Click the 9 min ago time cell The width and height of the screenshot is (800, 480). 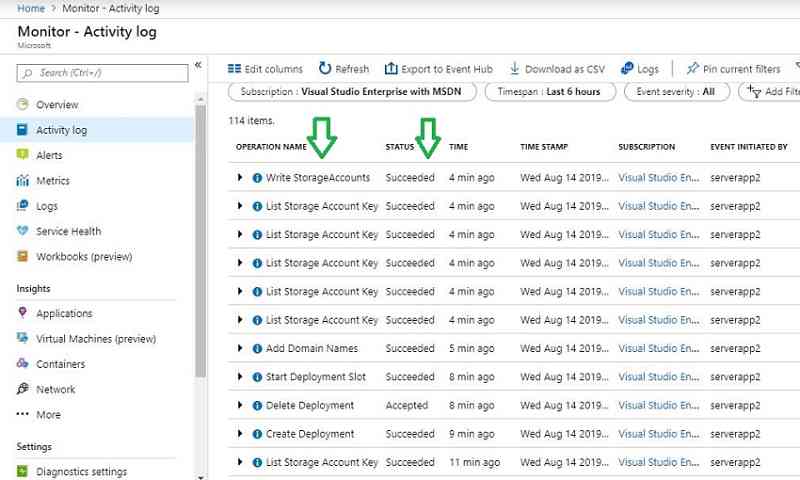471,434
